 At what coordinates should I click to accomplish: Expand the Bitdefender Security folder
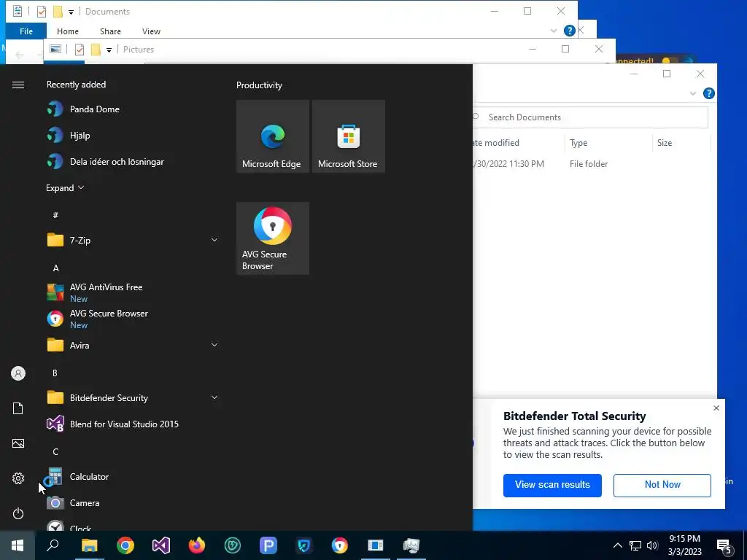pyautogui.click(x=214, y=397)
